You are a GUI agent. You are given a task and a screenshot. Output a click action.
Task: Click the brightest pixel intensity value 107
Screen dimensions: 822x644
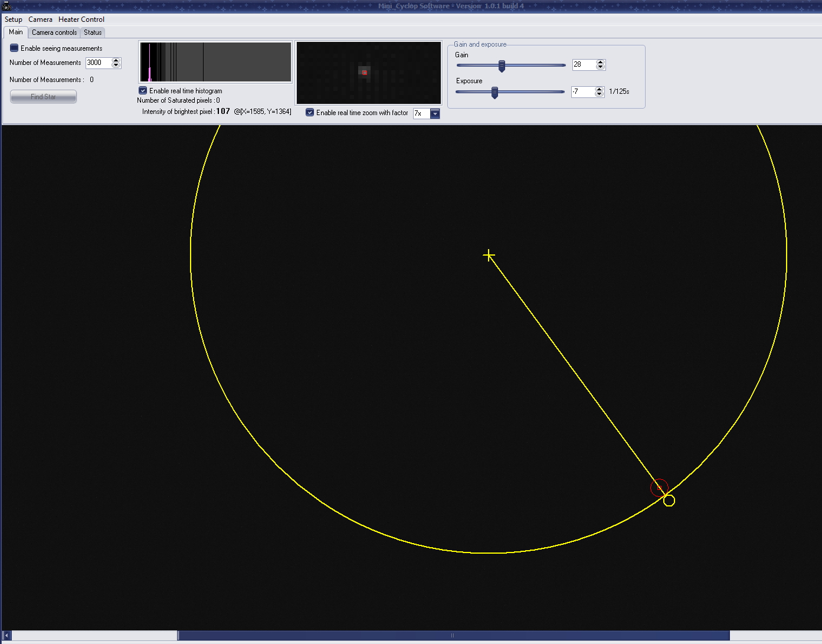[223, 111]
